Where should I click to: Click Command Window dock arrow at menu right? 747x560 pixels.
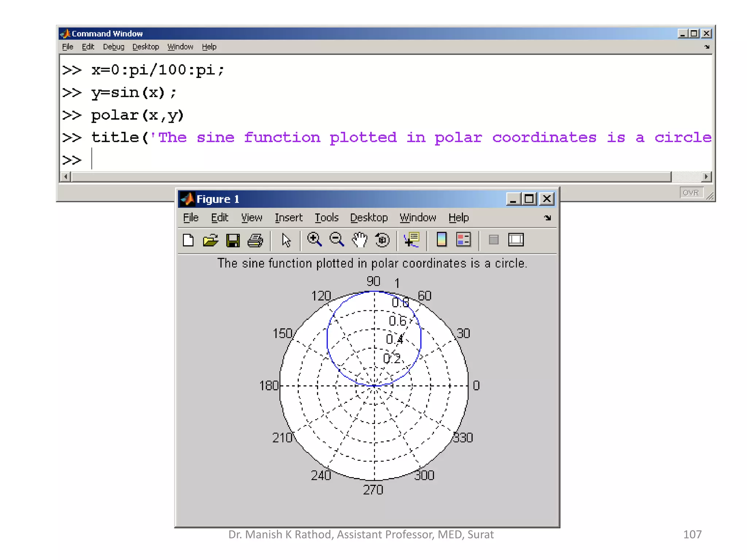[707, 47]
